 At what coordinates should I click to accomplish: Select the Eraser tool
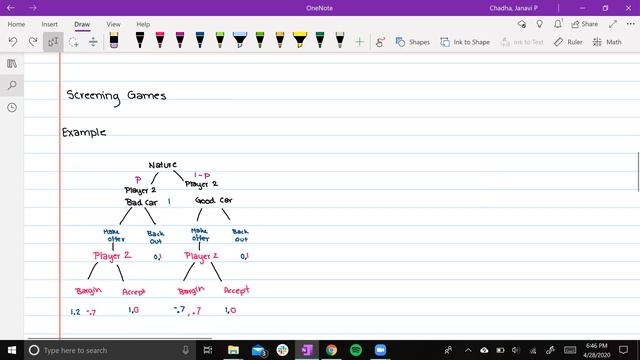tap(114, 40)
